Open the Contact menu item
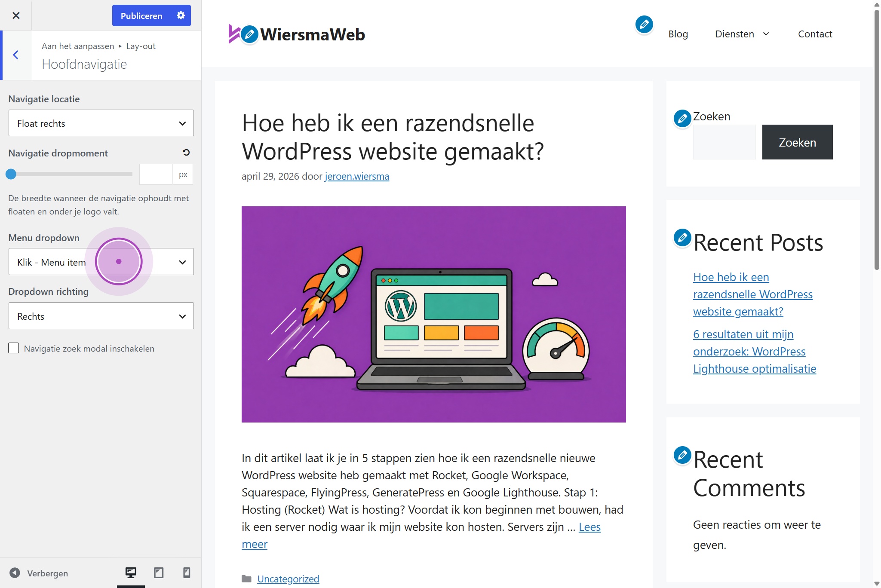 pyautogui.click(x=815, y=34)
